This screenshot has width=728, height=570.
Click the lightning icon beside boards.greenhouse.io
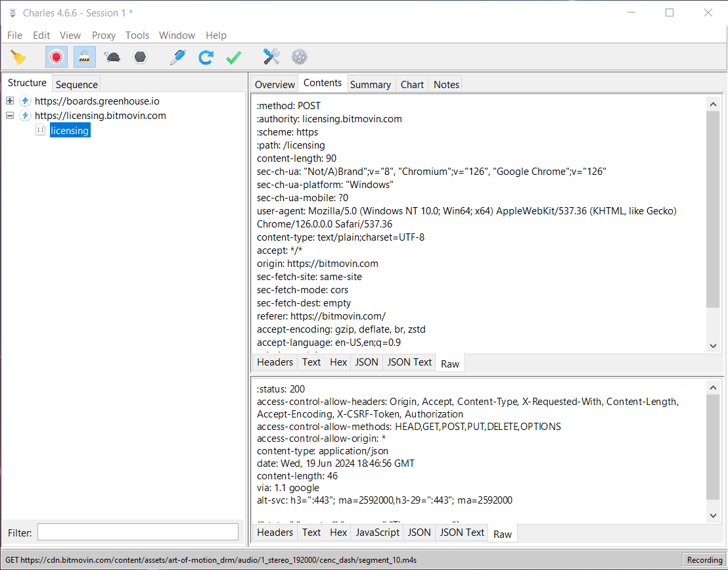25,101
